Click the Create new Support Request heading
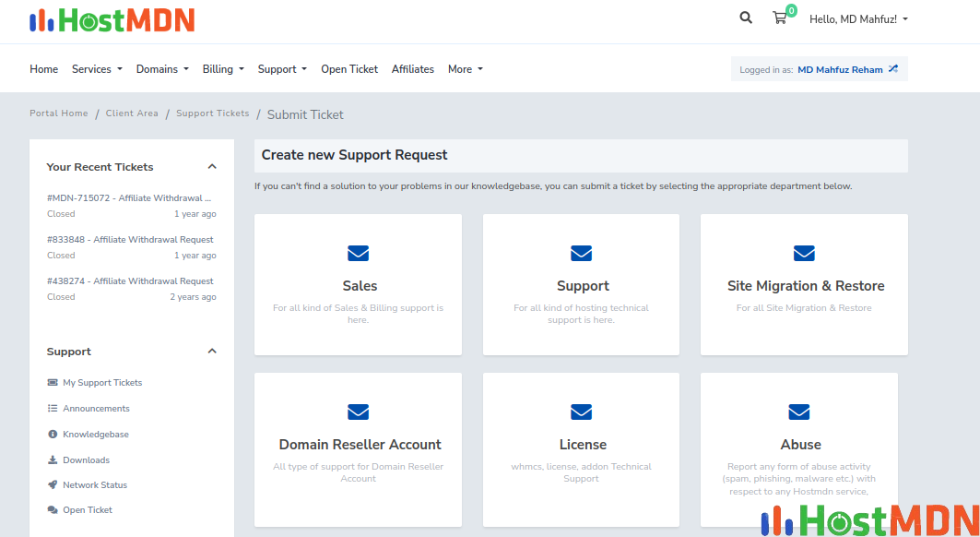 coord(354,155)
